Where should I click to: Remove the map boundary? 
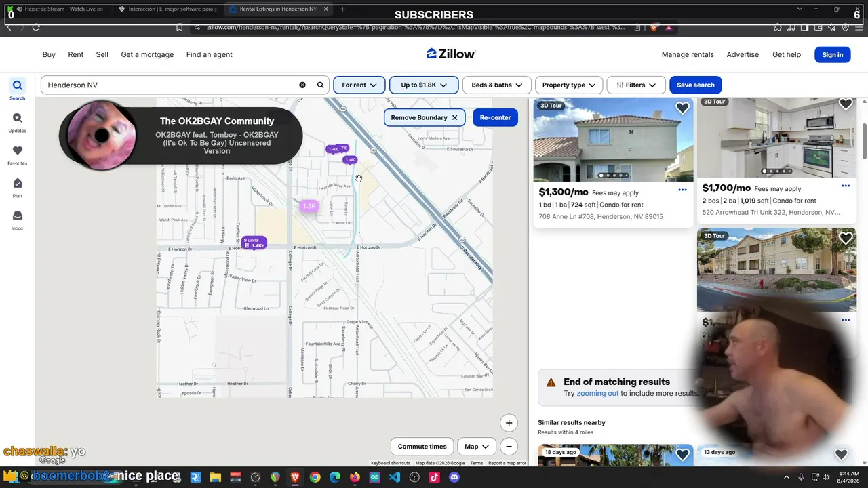(x=425, y=117)
